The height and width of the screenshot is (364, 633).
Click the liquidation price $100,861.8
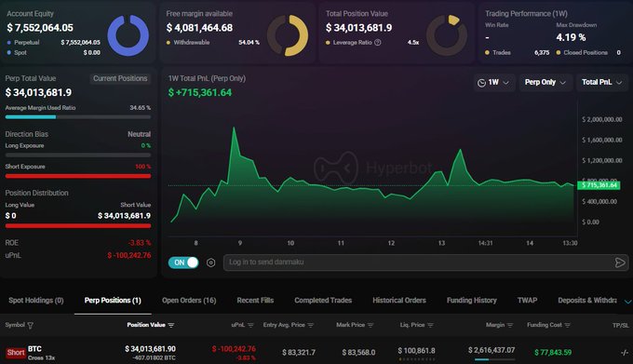pos(416,351)
